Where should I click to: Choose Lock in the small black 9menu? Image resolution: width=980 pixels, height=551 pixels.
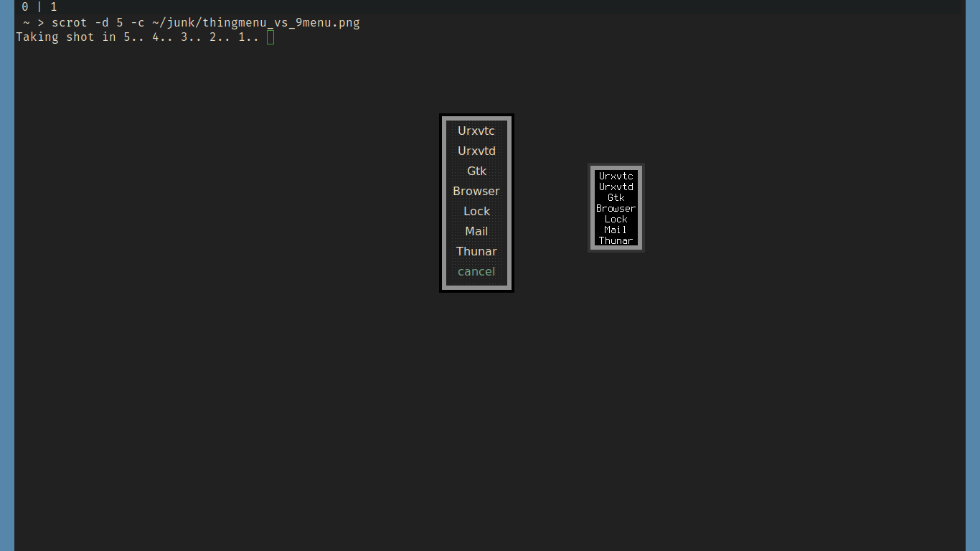pos(616,219)
